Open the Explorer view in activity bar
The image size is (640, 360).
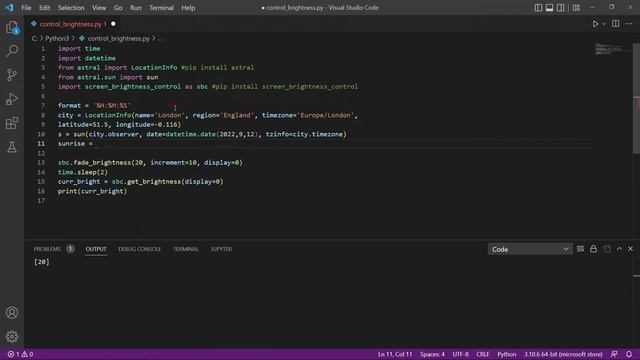click(x=12, y=27)
